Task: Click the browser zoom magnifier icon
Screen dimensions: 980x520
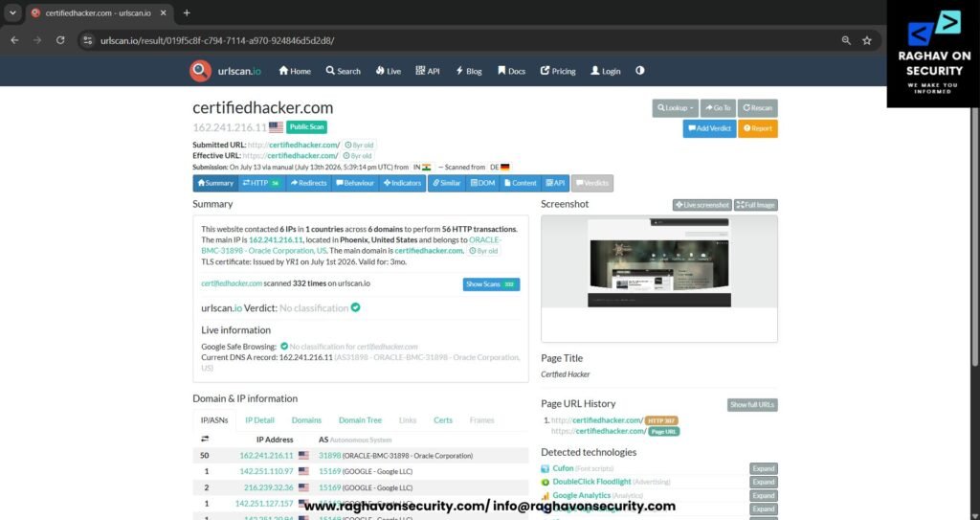Action: tap(846, 40)
